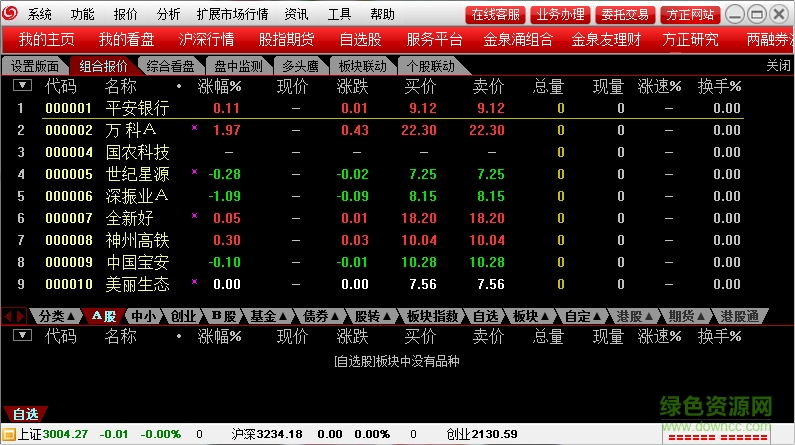Image resolution: width=795 pixels, height=445 pixels.
Task: Open the 系统 menu
Action: point(40,15)
